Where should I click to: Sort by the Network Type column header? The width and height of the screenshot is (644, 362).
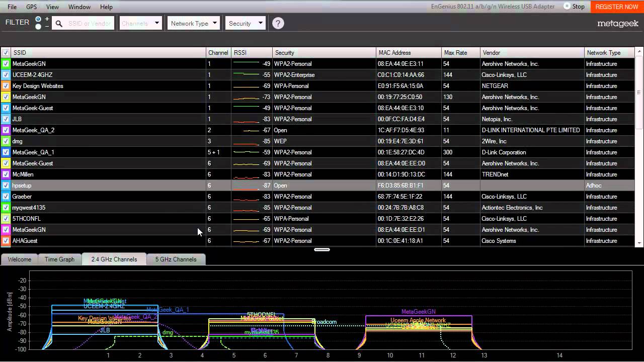[x=610, y=52]
